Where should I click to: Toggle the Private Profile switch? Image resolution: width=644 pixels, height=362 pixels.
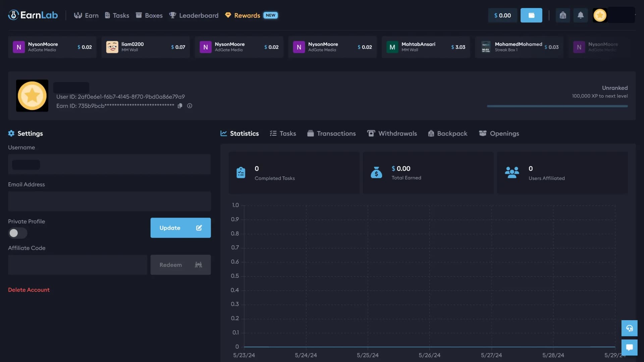point(17,233)
